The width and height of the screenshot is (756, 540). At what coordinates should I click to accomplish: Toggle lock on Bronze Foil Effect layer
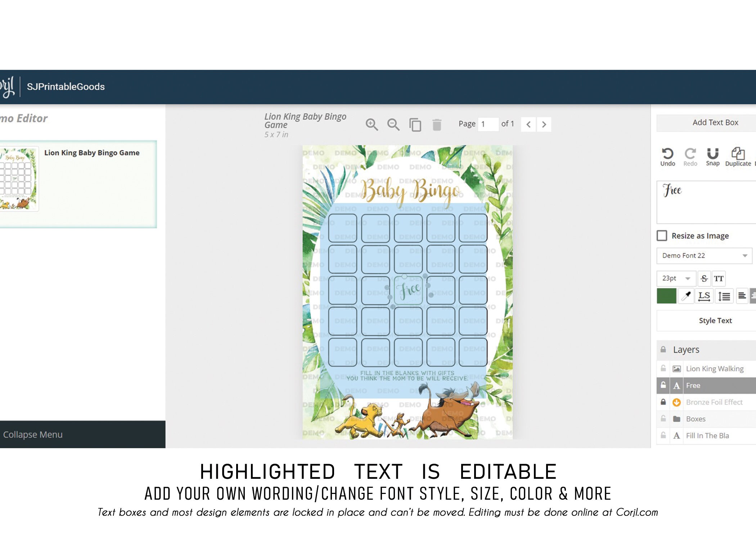[663, 402]
